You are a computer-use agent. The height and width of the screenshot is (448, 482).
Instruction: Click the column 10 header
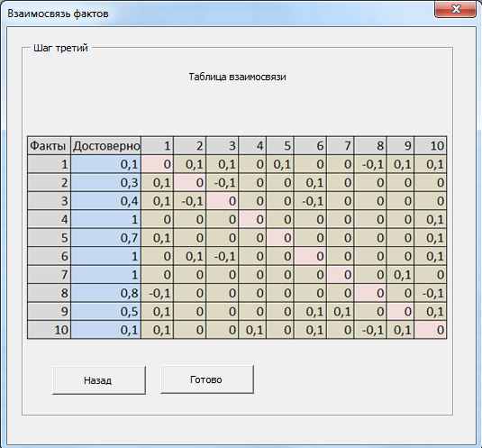coord(431,146)
